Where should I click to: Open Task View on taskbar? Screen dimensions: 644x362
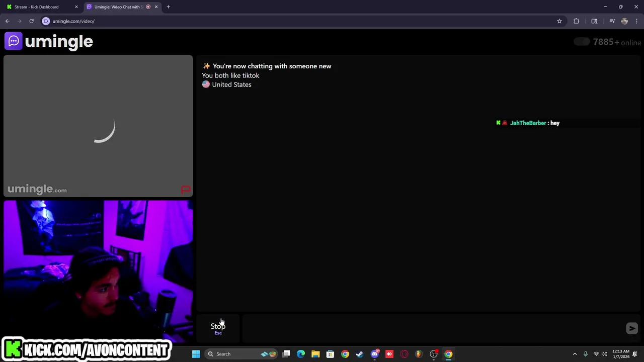coord(286,354)
